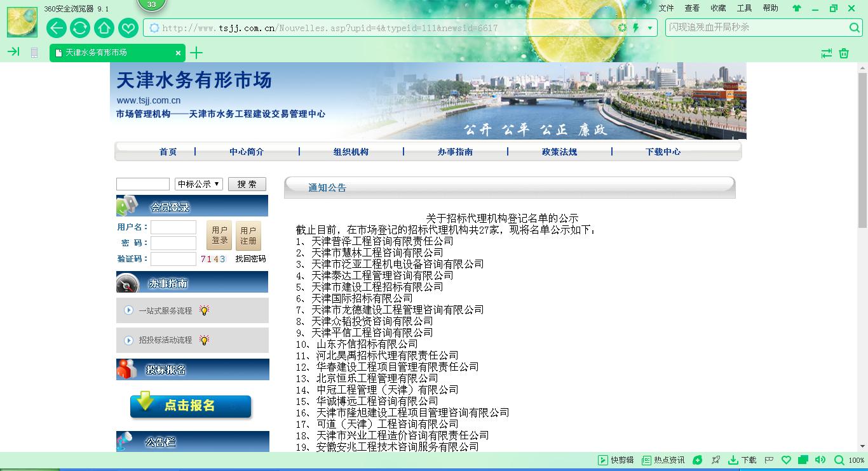Click the magnifier icon in the browser search box
The image size is (868, 471).
tap(855, 28)
